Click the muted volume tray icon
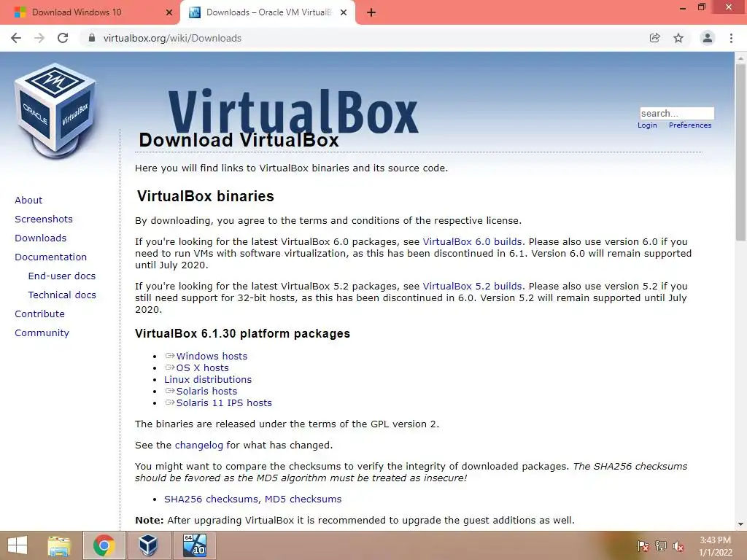Screen dimensions: 747x560 pos(678,546)
